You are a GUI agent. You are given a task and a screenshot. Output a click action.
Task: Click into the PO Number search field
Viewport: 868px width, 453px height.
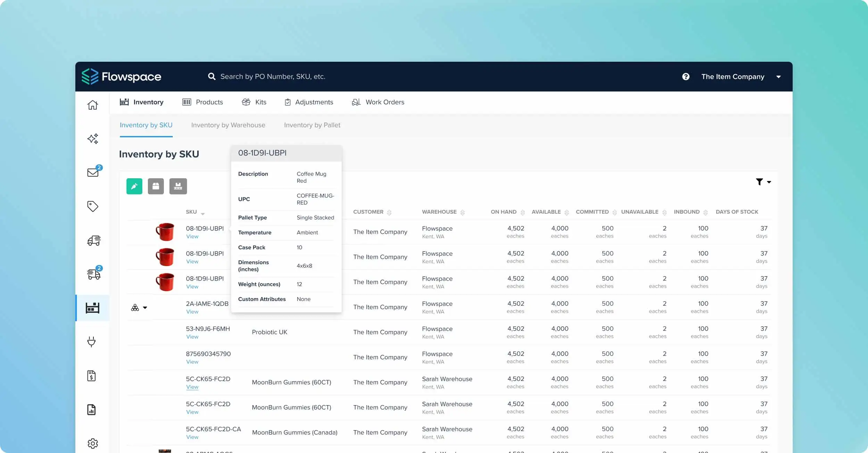click(x=273, y=76)
